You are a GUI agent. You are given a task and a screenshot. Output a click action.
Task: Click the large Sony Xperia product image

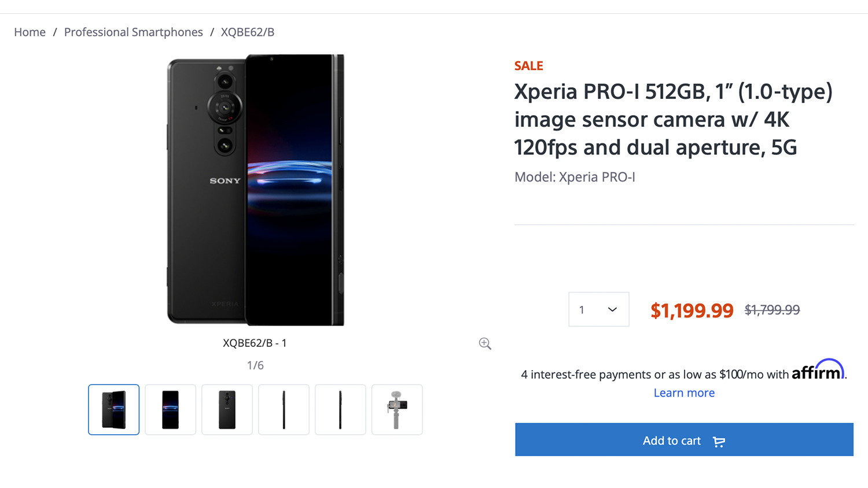click(255, 190)
